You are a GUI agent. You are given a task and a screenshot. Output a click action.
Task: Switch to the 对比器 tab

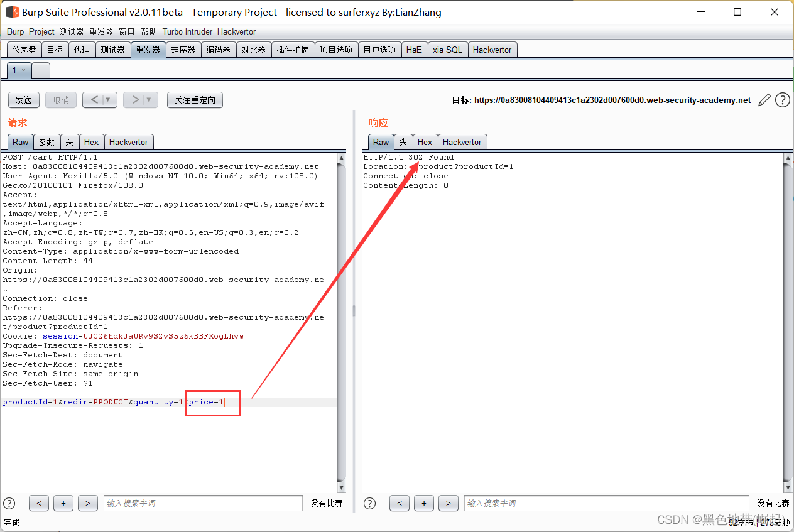(254, 50)
